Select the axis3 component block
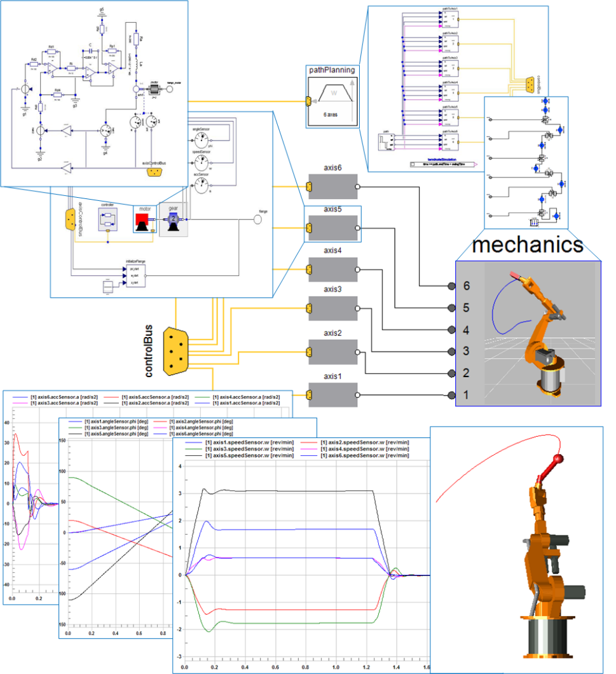The height and width of the screenshot is (674, 616). [x=332, y=307]
